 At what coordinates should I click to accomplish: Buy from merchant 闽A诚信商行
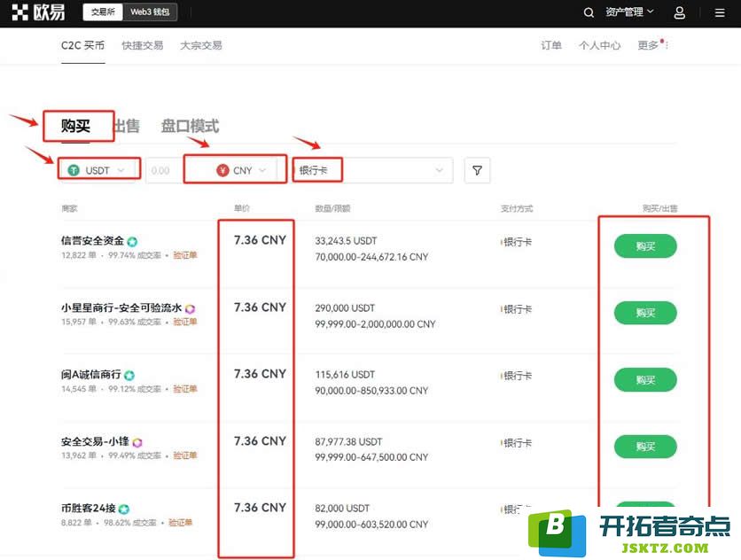(645, 380)
